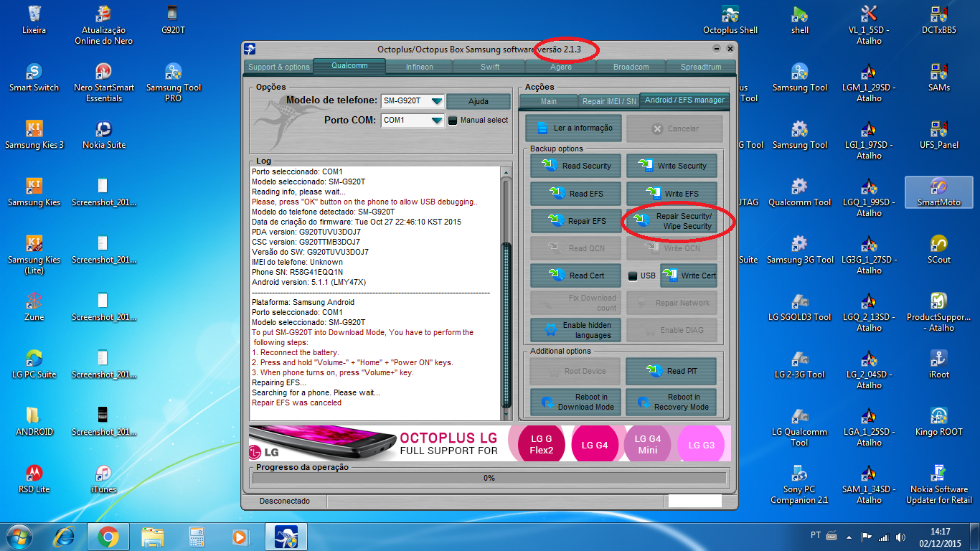Screen dimensions: 980x551
Task: Open the Octoplus Shell desktop icon
Action: click(x=730, y=20)
